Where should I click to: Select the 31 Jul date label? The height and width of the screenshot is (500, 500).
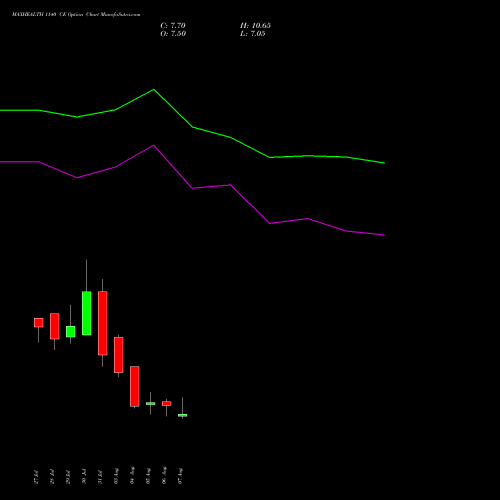click(x=100, y=477)
